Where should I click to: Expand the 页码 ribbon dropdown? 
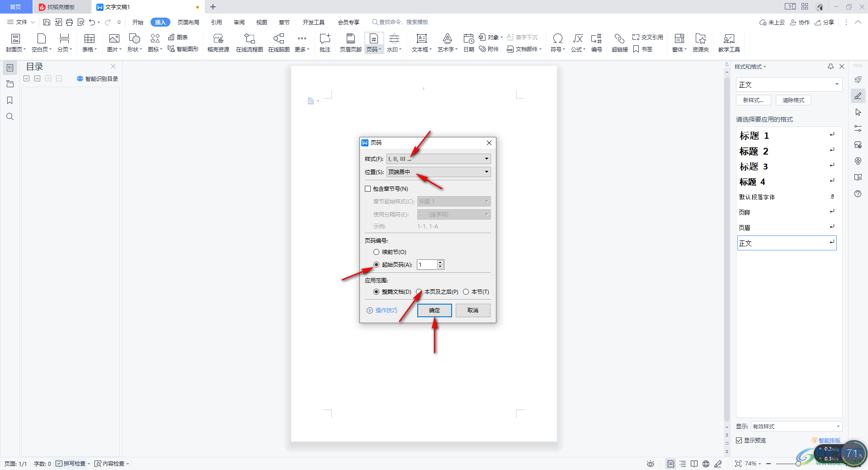pos(374,49)
